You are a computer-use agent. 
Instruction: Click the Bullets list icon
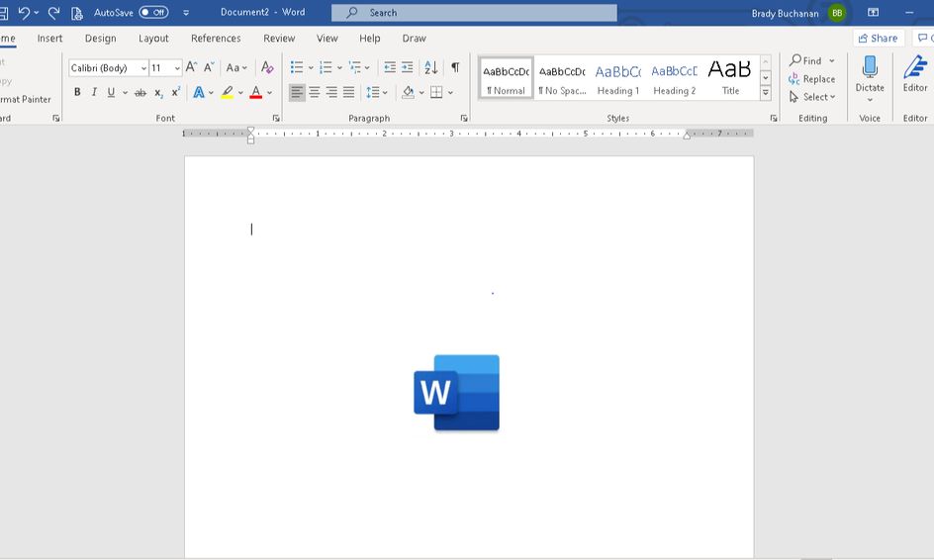(x=297, y=67)
